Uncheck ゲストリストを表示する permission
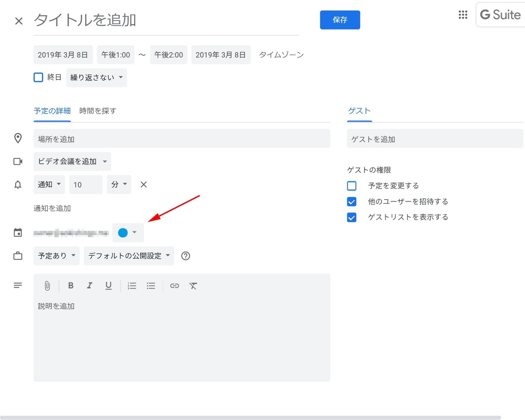 pyautogui.click(x=352, y=217)
